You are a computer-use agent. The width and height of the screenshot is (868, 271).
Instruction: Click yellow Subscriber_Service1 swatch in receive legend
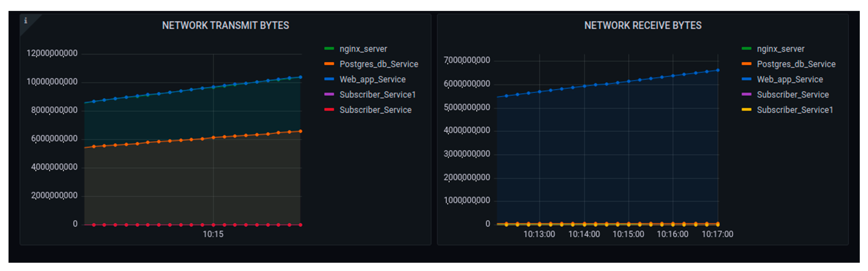pyautogui.click(x=746, y=110)
